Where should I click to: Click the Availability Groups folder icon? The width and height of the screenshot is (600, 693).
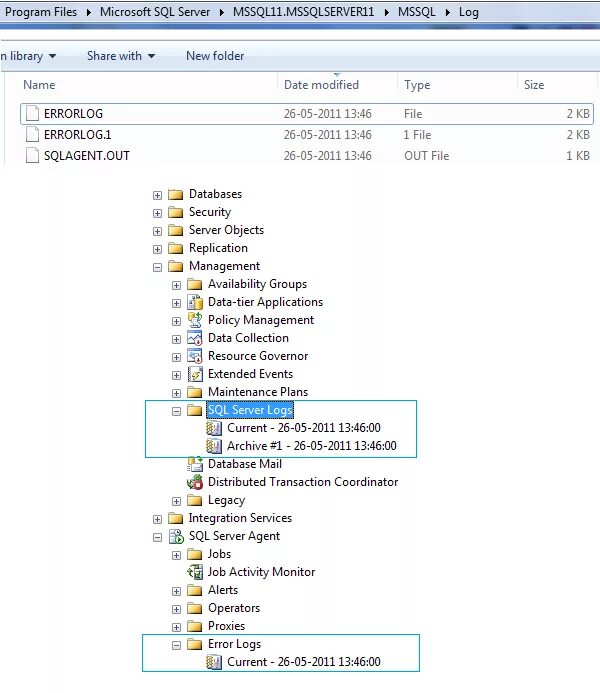[194, 284]
